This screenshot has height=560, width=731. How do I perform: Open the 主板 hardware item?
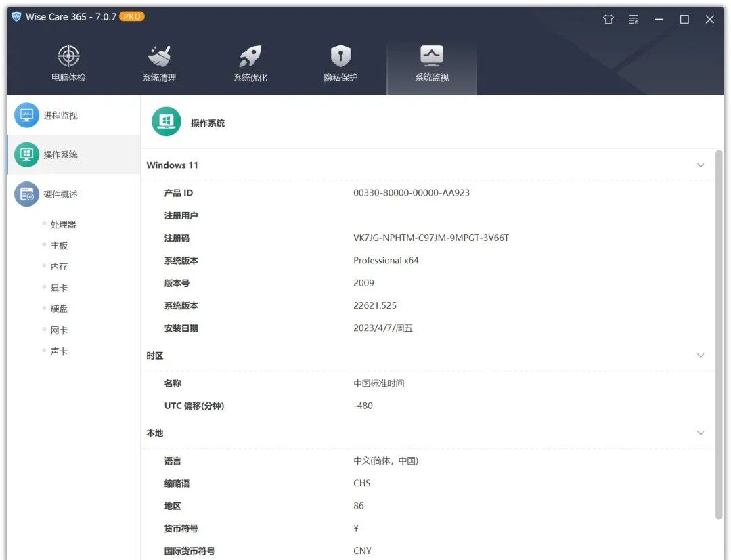(x=59, y=245)
